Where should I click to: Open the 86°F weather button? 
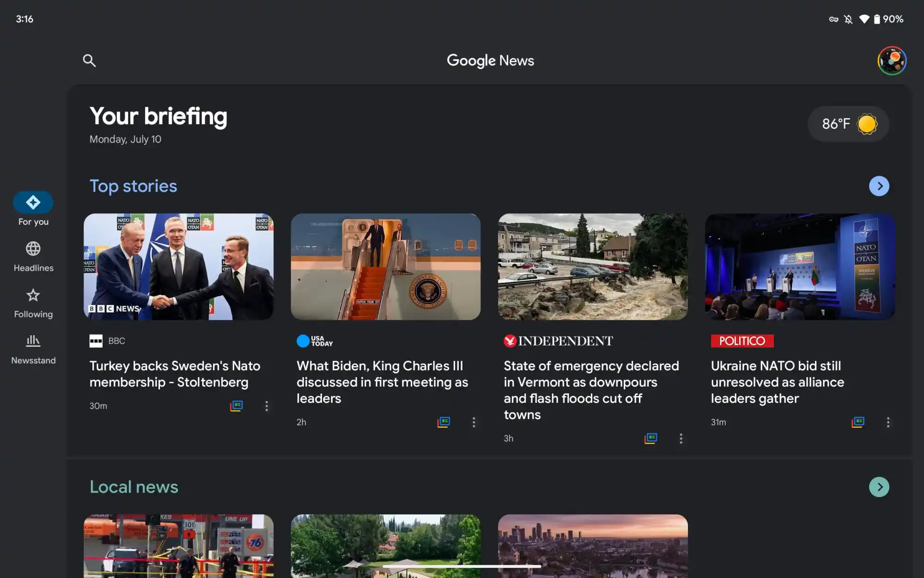pyautogui.click(x=848, y=124)
